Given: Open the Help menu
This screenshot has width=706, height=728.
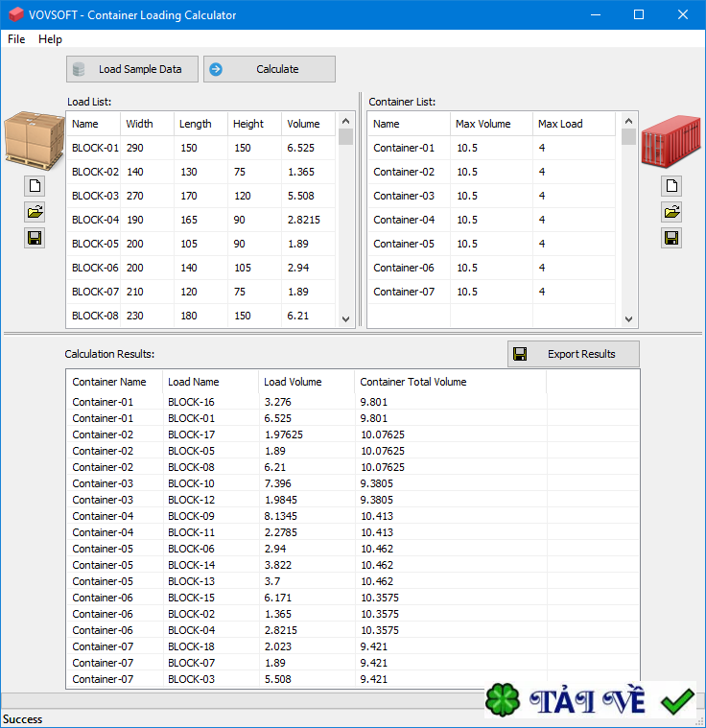Looking at the screenshot, I should click(50, 39).
